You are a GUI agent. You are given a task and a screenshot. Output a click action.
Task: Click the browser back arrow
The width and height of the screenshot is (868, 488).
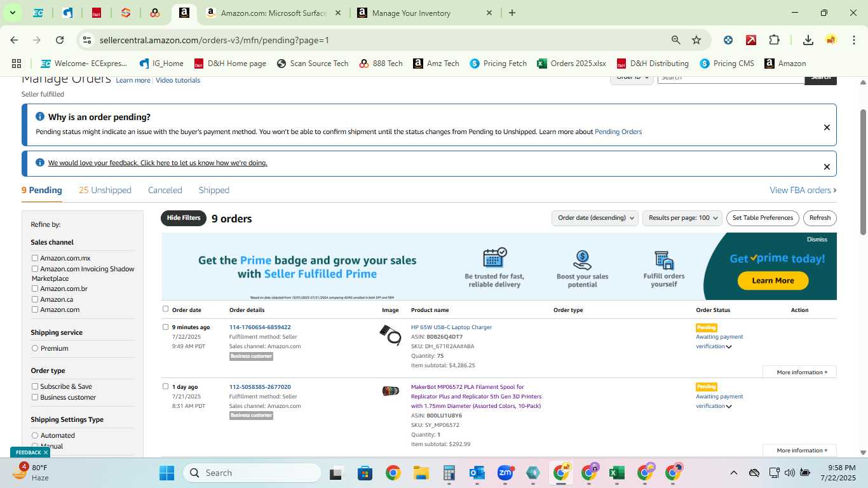click(14, 40)
